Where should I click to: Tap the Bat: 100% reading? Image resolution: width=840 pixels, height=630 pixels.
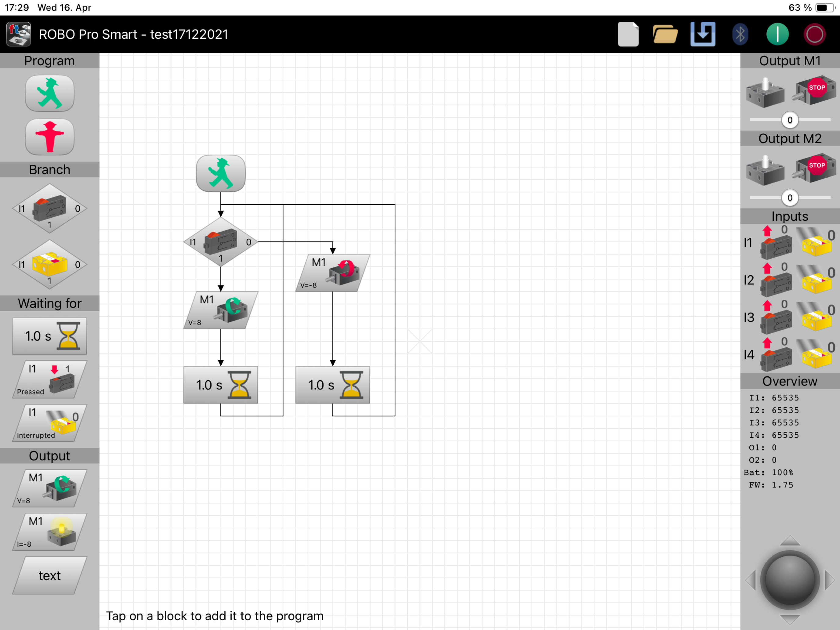click(x=768, y=472)
